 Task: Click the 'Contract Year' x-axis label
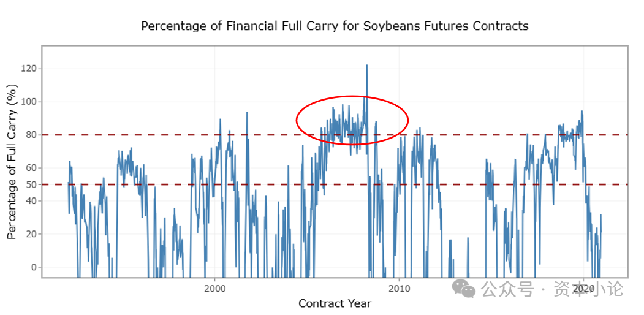(335, 303)
